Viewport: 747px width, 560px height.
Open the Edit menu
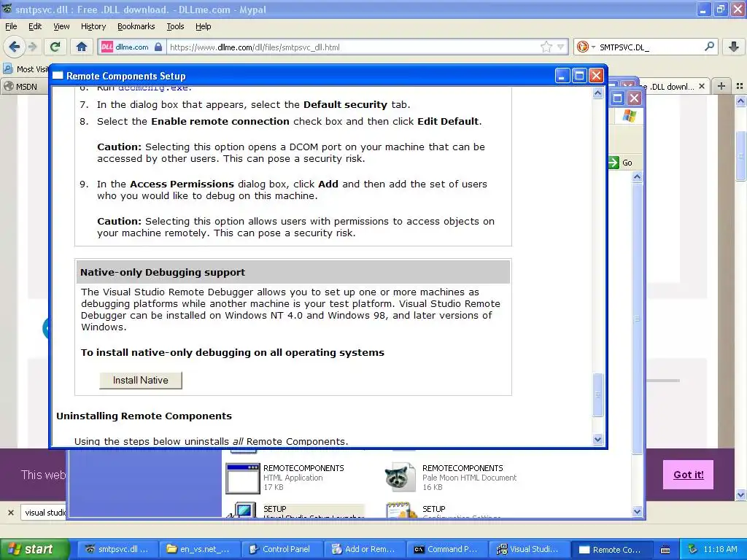(35, 26)
